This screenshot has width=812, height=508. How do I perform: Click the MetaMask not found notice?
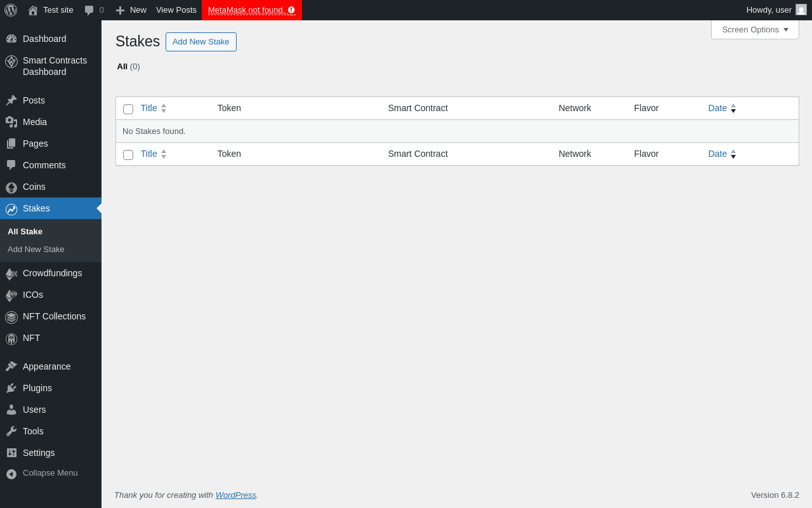(252, 10)
